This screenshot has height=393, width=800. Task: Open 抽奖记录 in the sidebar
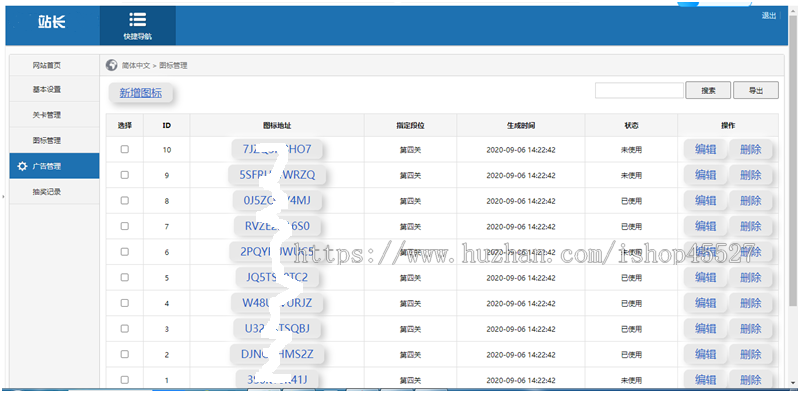pyautogui.click(x=47, y=192)
